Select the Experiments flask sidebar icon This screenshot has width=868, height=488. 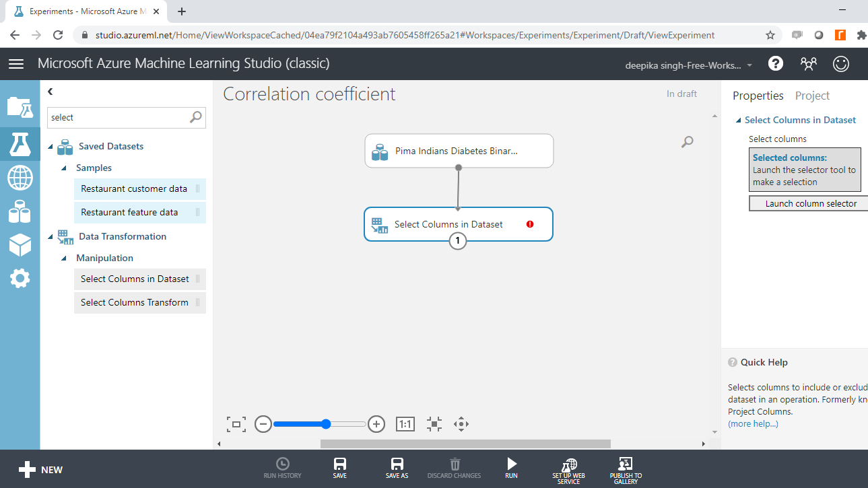pos(20,143)
